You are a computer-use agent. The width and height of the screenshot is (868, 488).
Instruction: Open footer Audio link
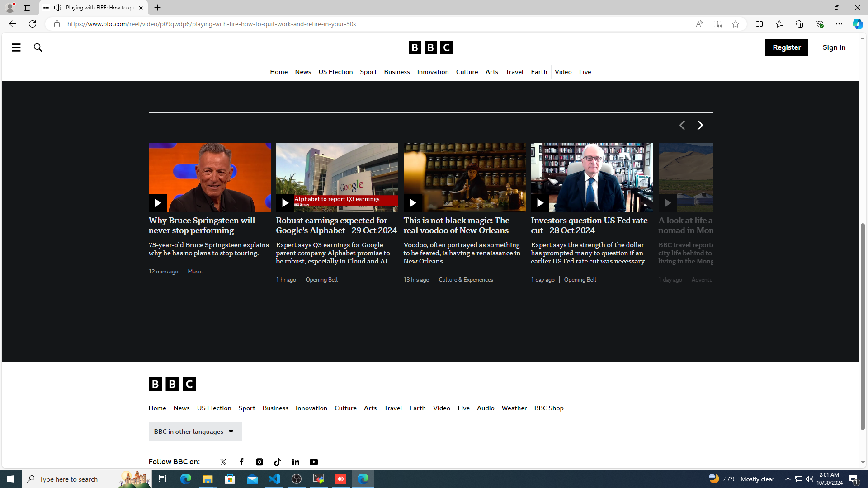486,408
